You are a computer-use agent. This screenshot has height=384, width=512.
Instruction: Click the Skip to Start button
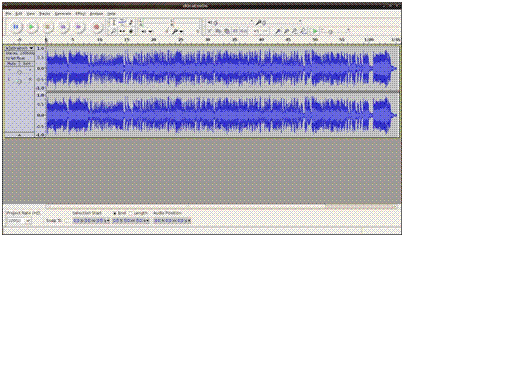(x=63, y=27)
